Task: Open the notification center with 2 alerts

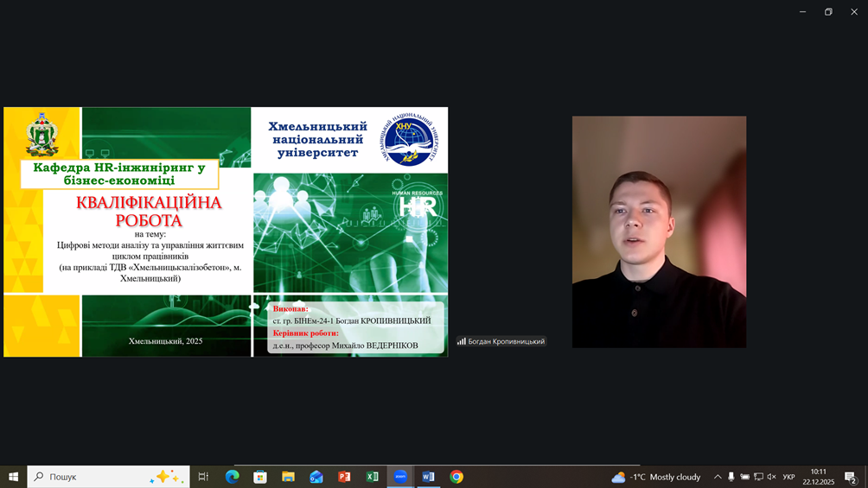Action: 851,477
